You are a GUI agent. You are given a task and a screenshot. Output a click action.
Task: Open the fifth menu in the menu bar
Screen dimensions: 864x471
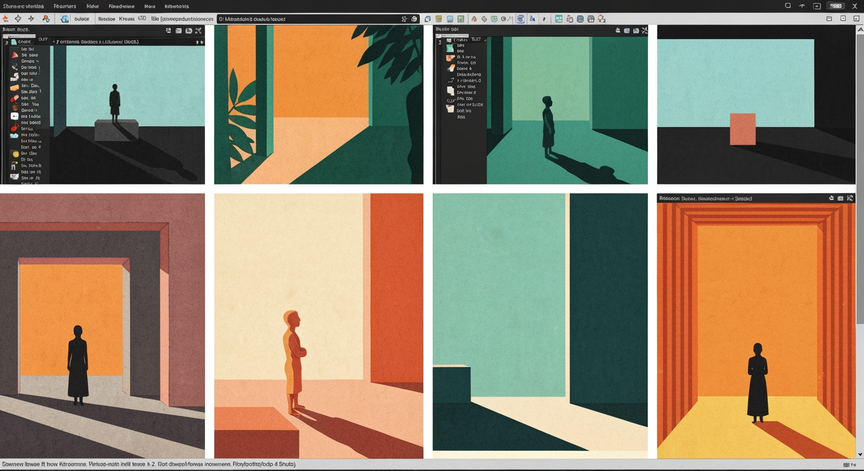click(x=149, y=6)
